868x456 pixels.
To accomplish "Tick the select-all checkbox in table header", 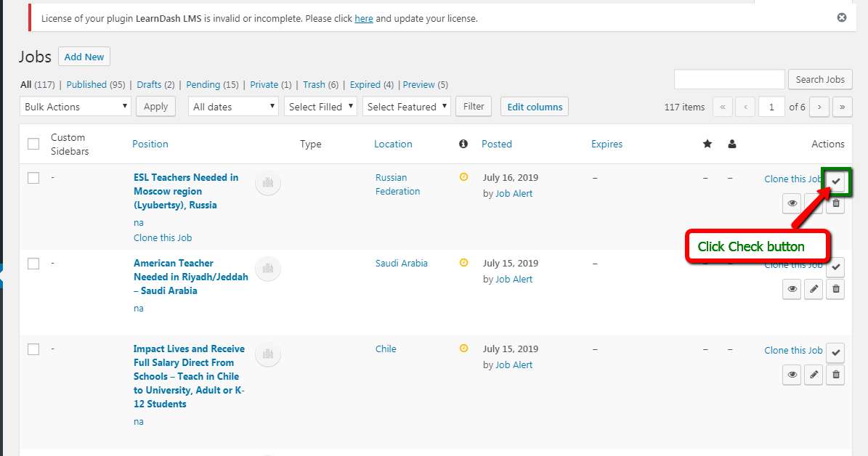I will (x=33, y=144).
